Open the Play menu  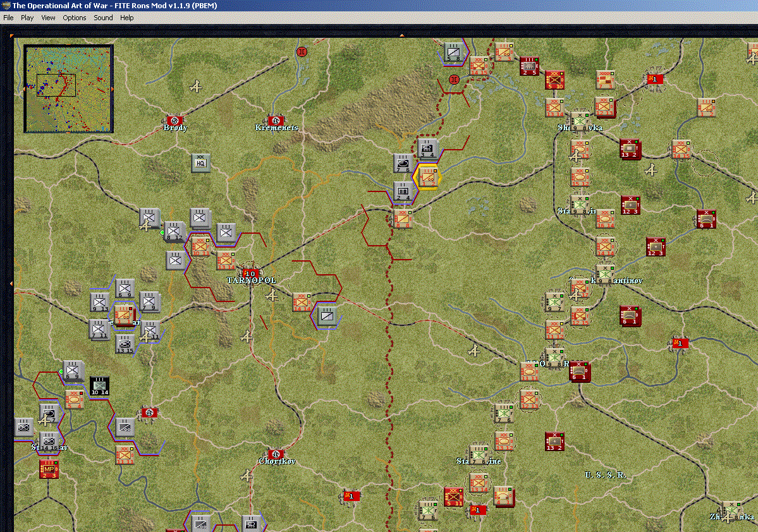tap(27, 18)
